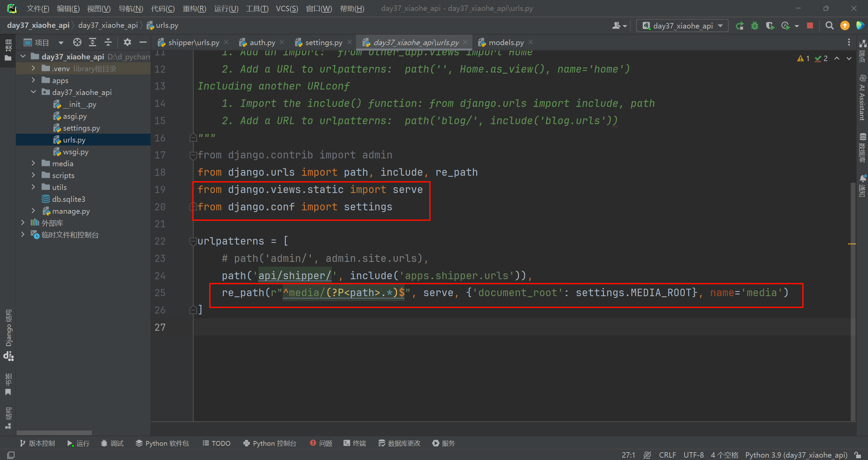The height and width of the screenshot is (460, 868).
Task: Click the Profile run icon
Action: coord(786,26)
